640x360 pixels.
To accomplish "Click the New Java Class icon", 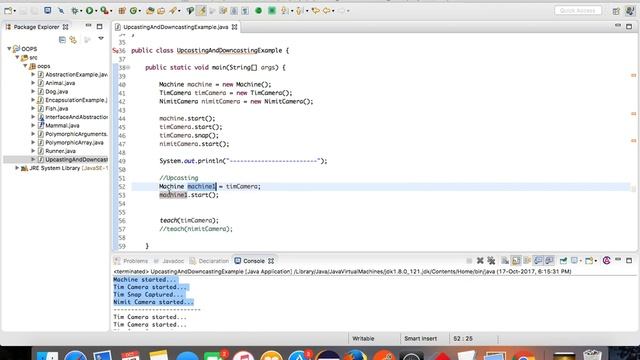I will tap(133, 11).
